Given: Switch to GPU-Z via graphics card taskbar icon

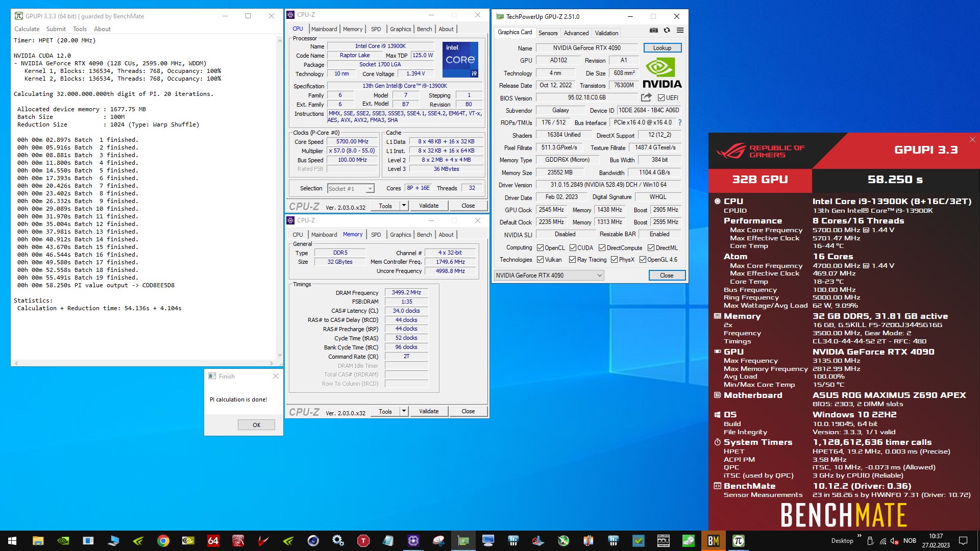Looking at the screenshot, I should (463, 541).
